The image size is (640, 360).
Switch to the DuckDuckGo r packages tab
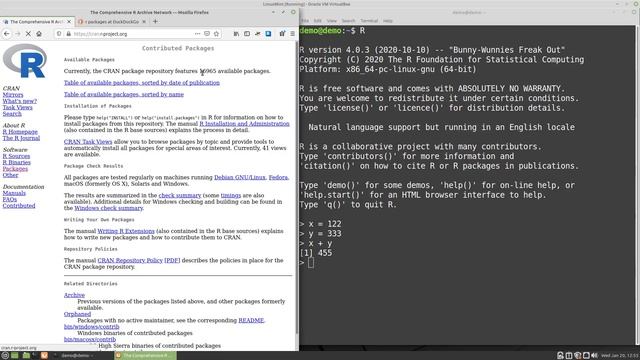coord(111,22)
